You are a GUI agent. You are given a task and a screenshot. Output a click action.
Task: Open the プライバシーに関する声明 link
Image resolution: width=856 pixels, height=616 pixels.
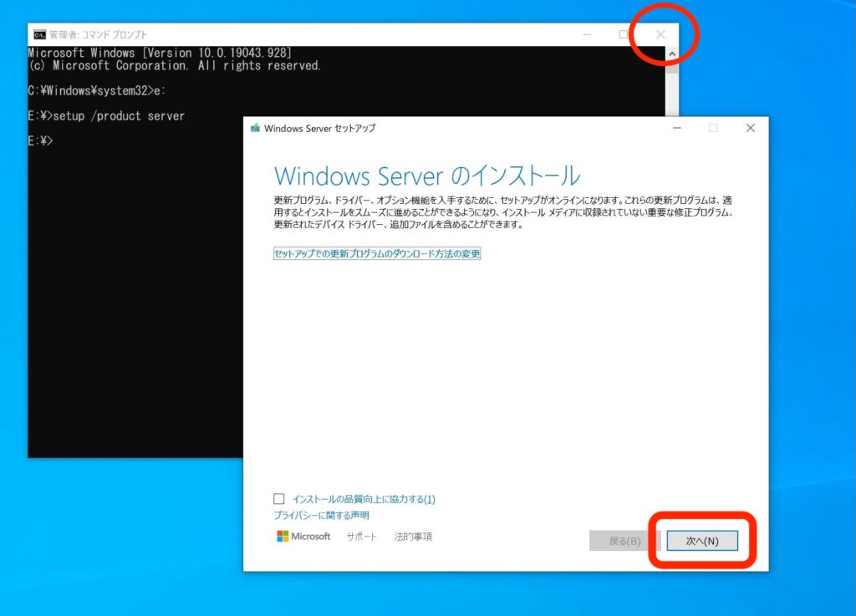pyautogui.click(x=321, y=516)
